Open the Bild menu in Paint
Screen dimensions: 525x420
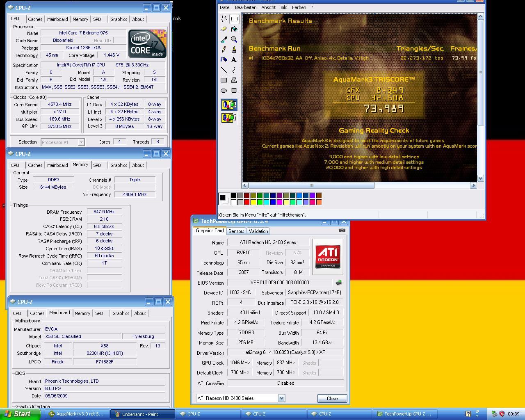click(x=284, y=7)
